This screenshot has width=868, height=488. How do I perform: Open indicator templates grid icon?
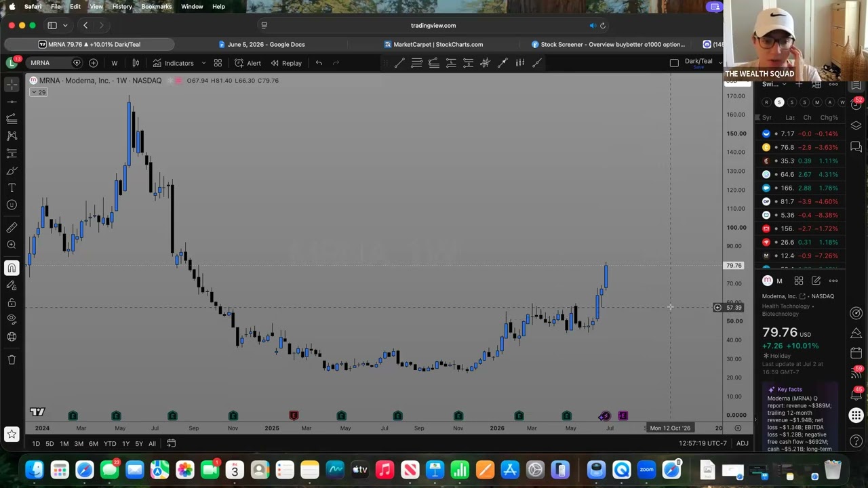click(x=218, y=63)
